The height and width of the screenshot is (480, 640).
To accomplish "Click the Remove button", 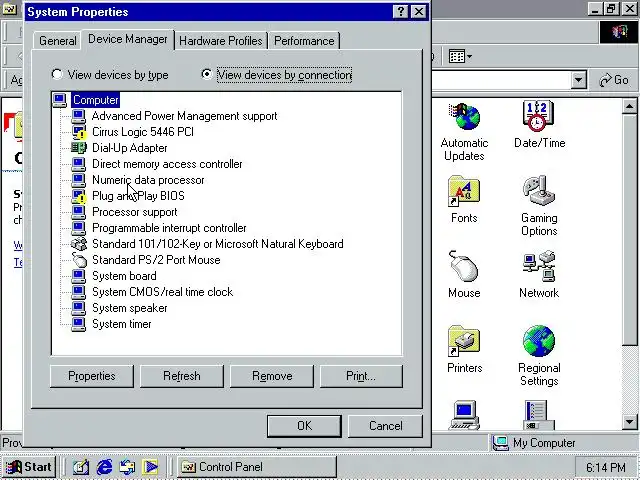I will coord(272,376).
